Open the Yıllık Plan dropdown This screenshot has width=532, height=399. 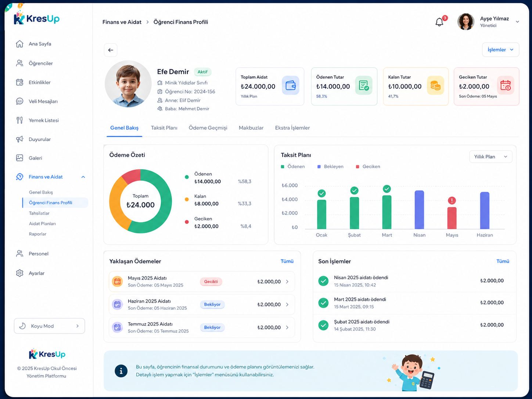pyautogui.click(x=490, y=157)
